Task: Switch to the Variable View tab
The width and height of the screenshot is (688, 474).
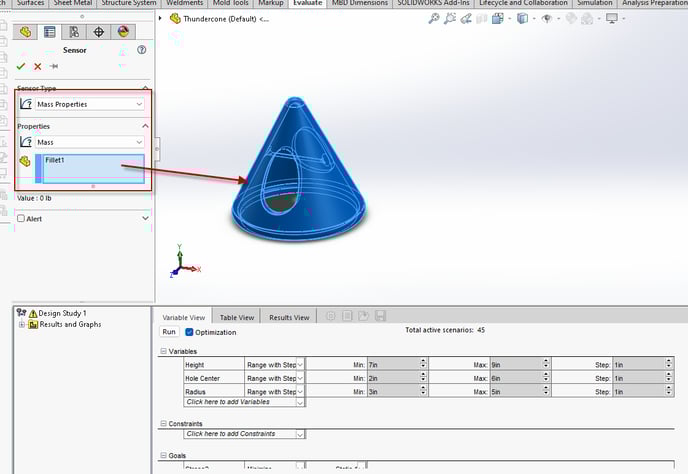Action: coord(183,317)
